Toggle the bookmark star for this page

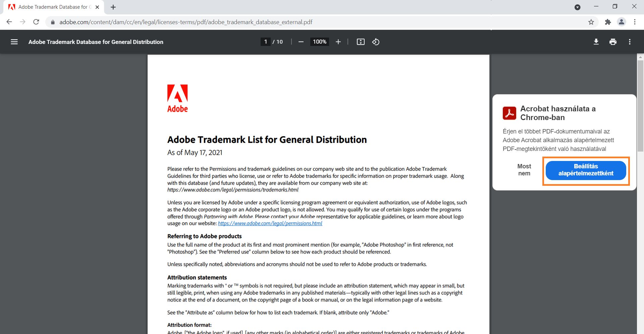[591, 22]
